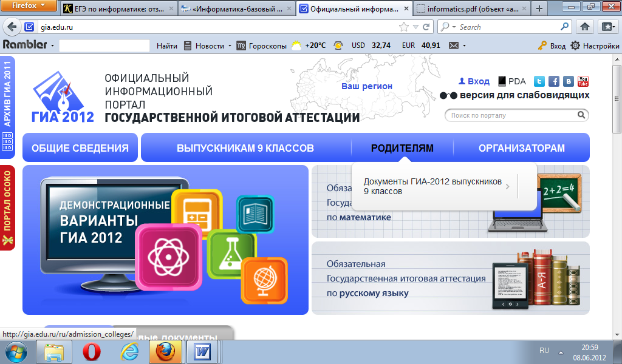Click the Rambler weather +20°C icon

click(296, 45)
